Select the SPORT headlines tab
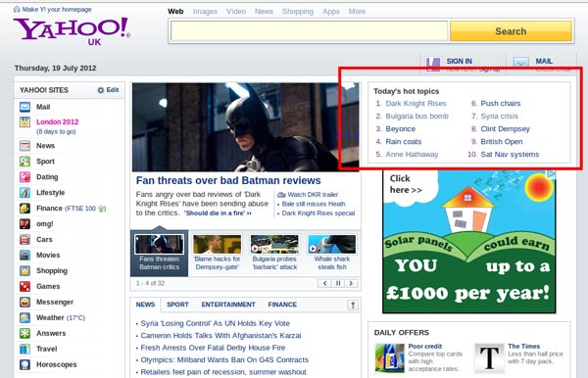The image size is (588, 378). (177, 305)
